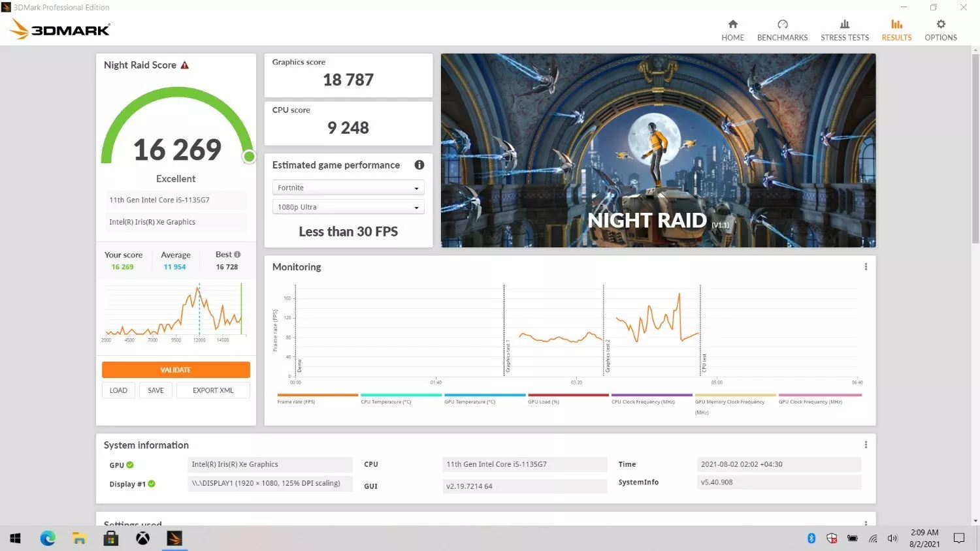Screen dimensions: 980x551
Task: Click the SAVE button
Action: [x=155, y=390]
